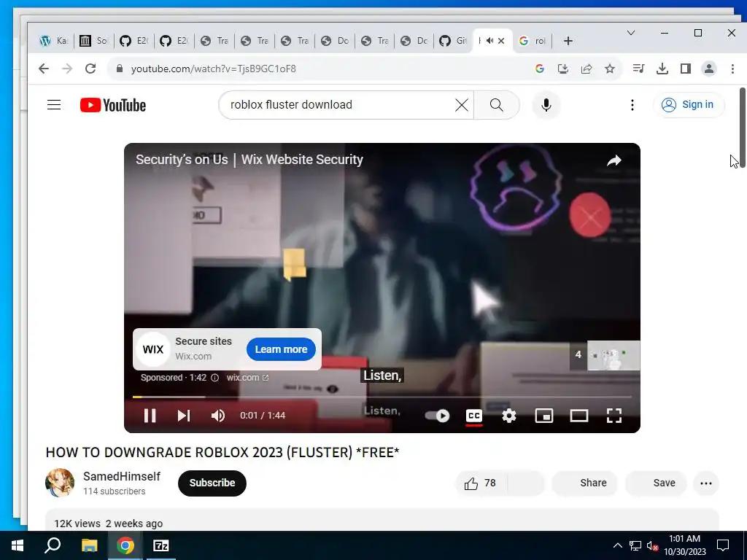The image size is (747, 560).
Task: Toggle Chrome side panel
Action: 686,69
